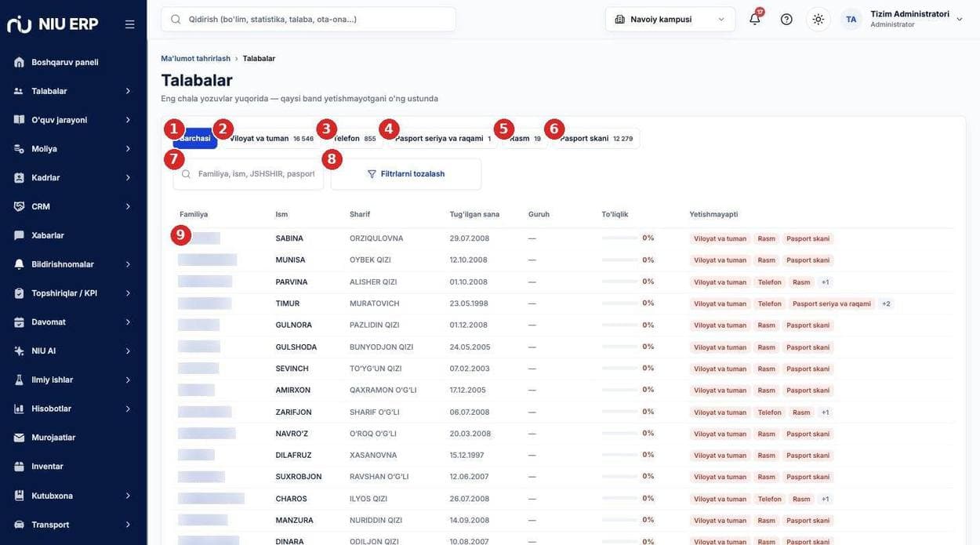Click the Davomat calendar icon
980x545 pixels.
click(x=19, y=322)
